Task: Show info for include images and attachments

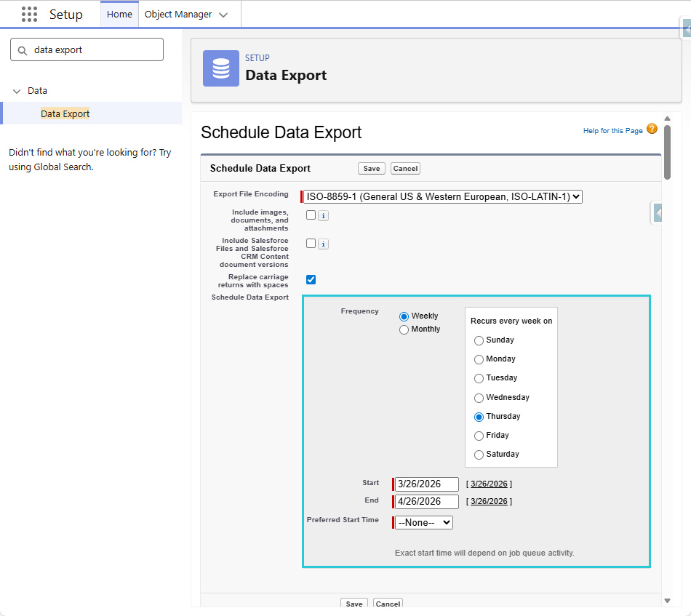Action: coord(324,215)
